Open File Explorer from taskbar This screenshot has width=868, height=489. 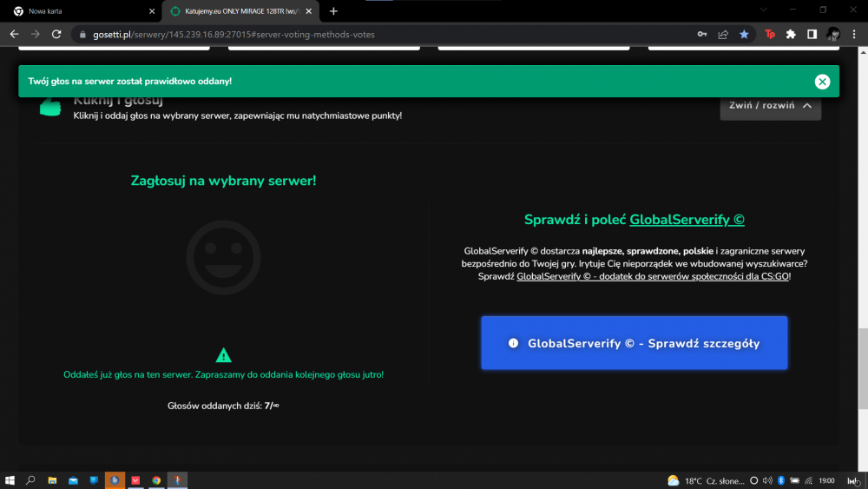tap(52, 480)
